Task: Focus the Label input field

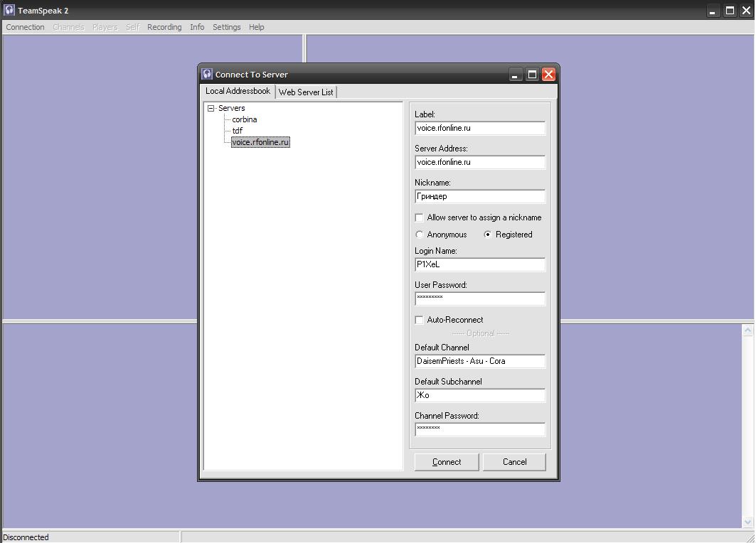Action: (x=480, y=128)
